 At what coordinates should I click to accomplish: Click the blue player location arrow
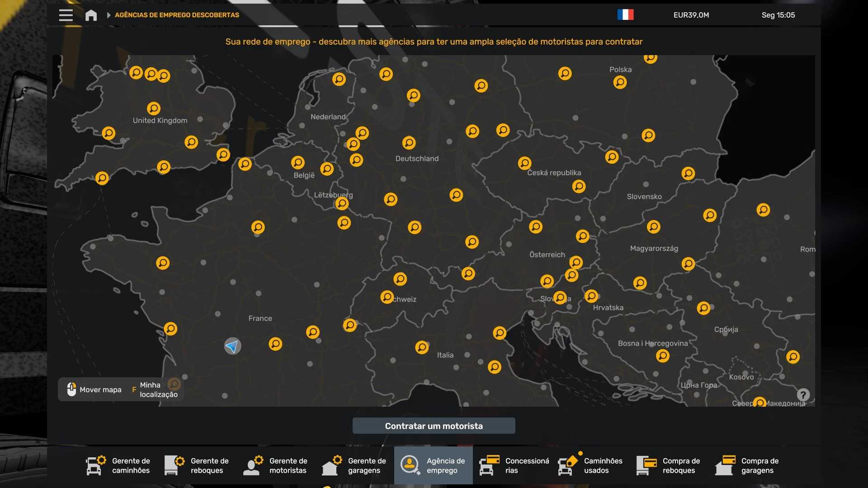pos(232,346)
